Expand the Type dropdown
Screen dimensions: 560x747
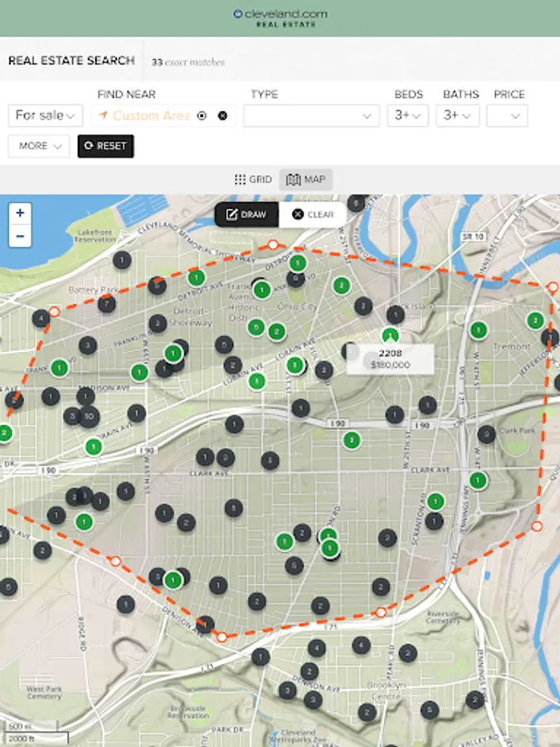coord(311,115)
